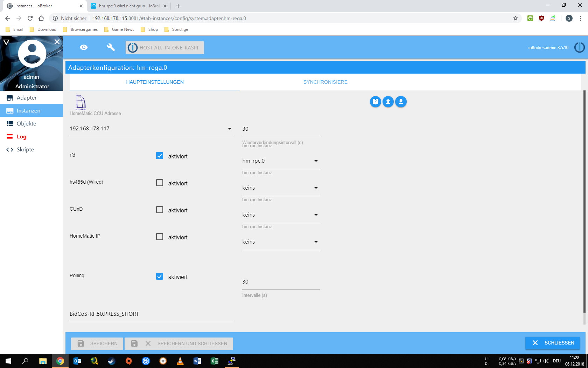The width and height of the screenshot is (588, 368).
Task: Open the Objekte sidebar menu
Action: click(31, 124)
